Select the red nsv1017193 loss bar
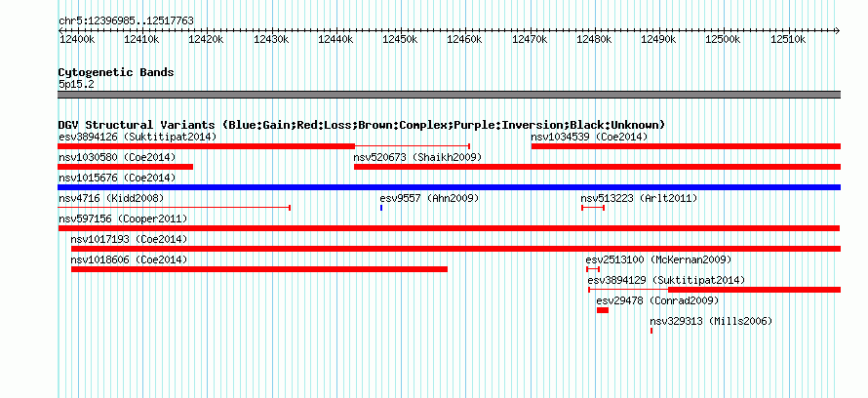 click(455, 249)
